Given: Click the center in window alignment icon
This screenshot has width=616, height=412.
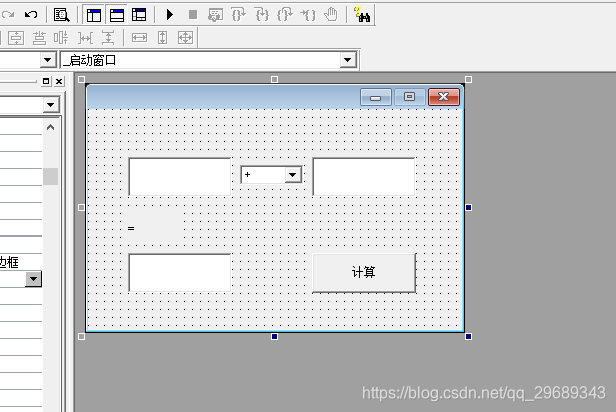Looking at the screenshot, I should point(16,38).
